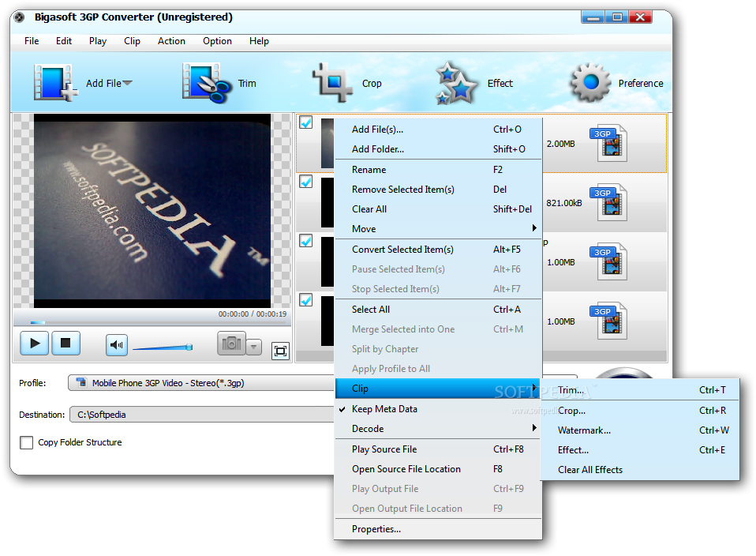
Task: Choose Crop... in Clip submenu
Action: (640, 411)
